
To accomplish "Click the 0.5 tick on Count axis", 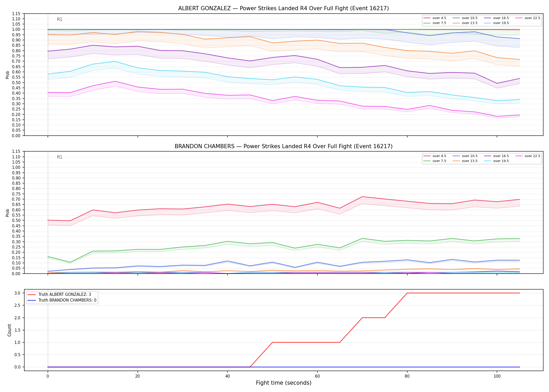I will point(18,355).
